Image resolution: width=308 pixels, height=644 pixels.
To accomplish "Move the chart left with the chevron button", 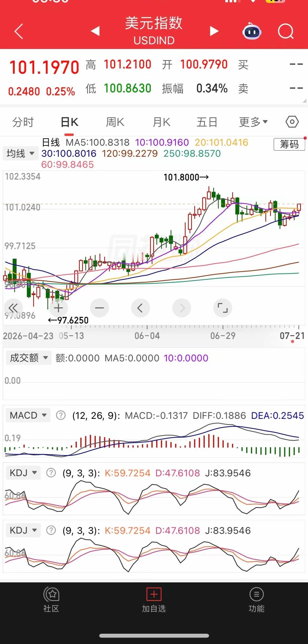I will [x=140, y=308].
